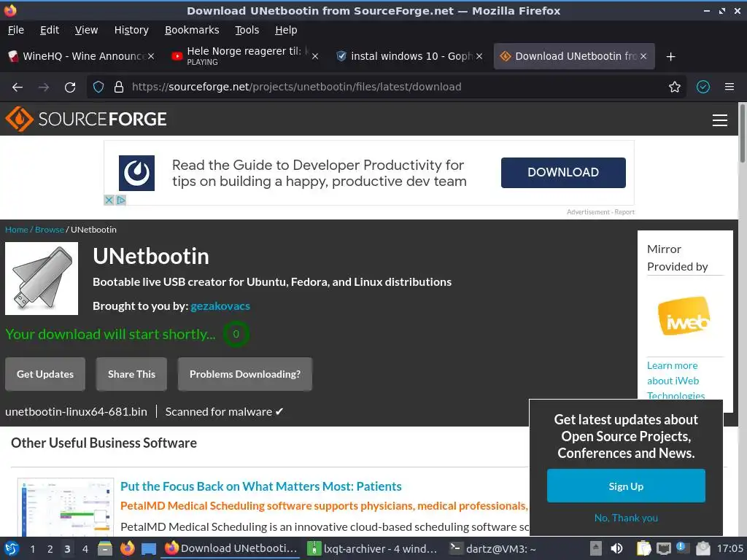
Task: Open the clipboard manager tray icon
Action: 643,548
